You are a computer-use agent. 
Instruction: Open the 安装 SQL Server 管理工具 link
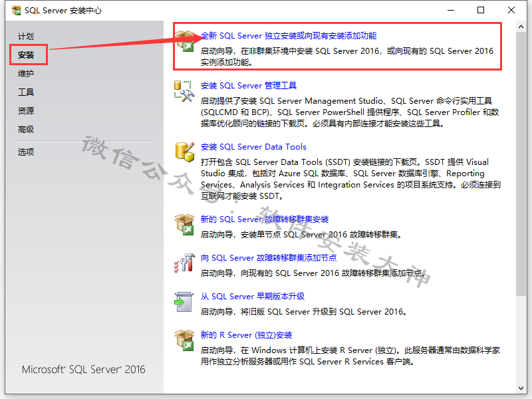pyautogui.click(x=248, y=86)
